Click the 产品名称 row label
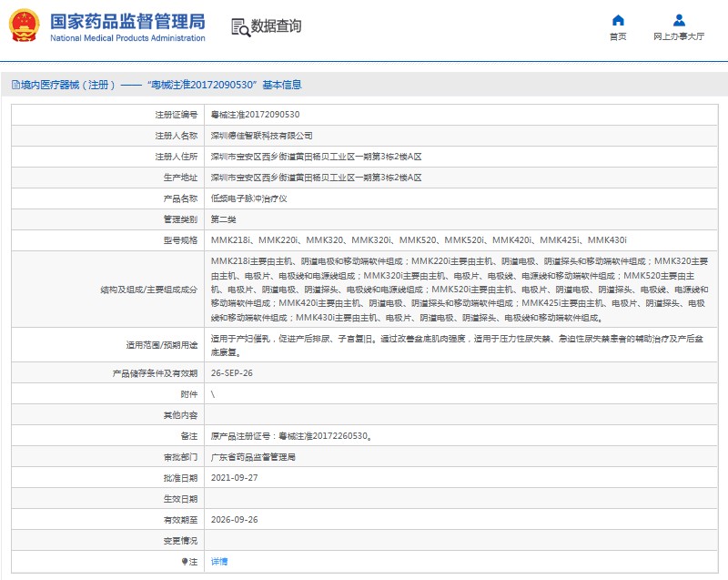 180,198
